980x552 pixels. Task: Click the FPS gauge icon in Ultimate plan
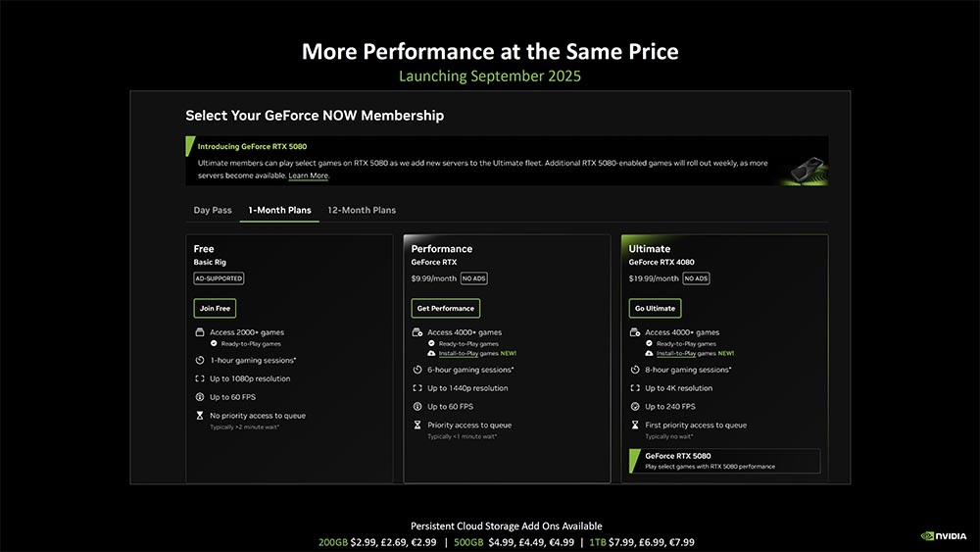tap(635, 407)
